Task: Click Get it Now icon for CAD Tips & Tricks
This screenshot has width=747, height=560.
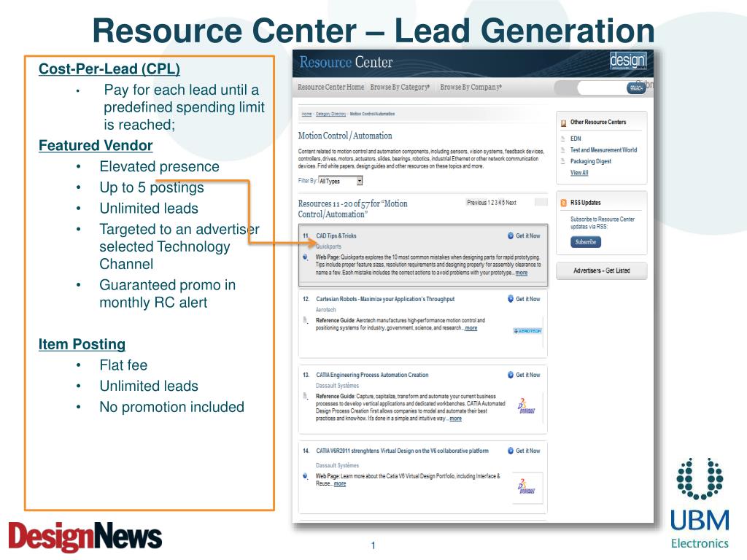Action: click(510, 236)
